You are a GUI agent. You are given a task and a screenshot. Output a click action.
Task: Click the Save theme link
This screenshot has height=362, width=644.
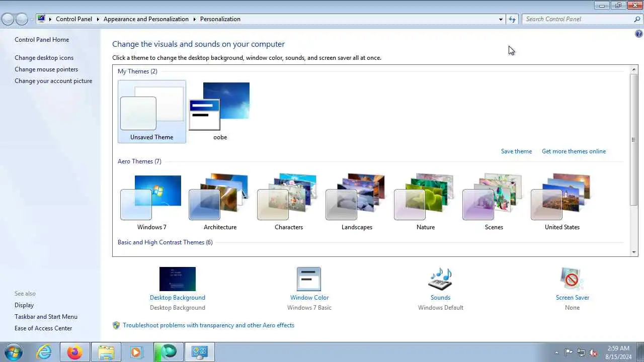click(516, 151)
